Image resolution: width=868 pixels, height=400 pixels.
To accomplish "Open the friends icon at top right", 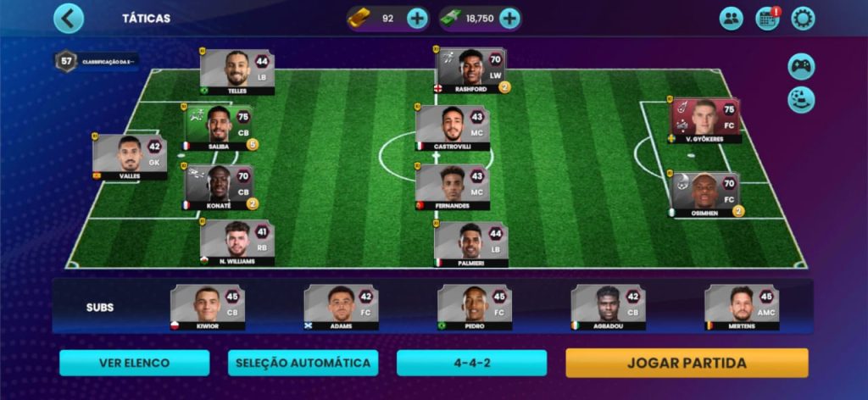I will click(731, 19).
